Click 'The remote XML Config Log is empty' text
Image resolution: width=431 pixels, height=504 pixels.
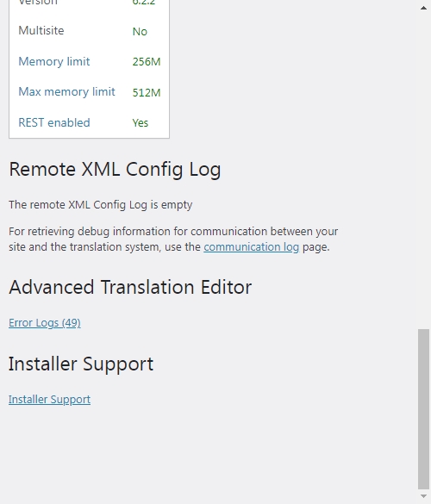(100, 205)
